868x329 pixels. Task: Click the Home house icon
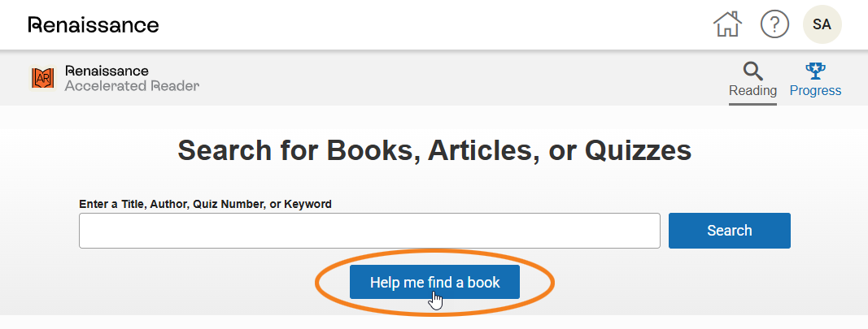click(x=727, y=24)
